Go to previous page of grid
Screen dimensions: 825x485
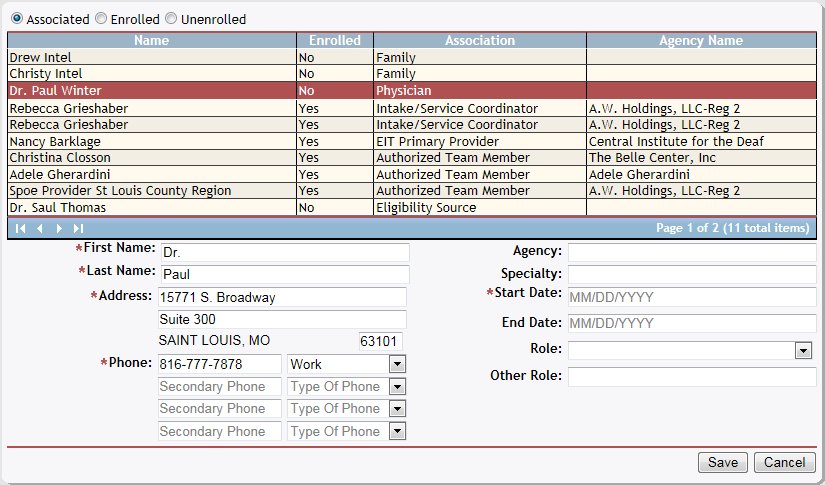[x=40, y=228]
